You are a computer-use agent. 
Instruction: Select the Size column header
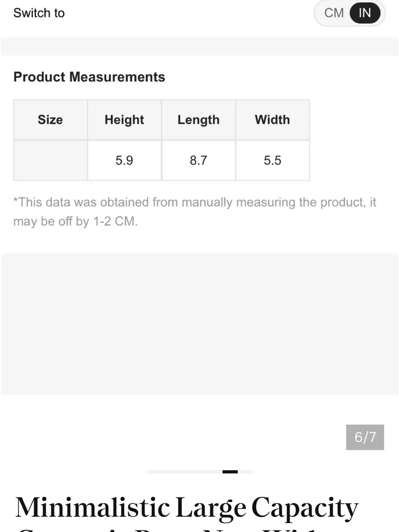pos(50,120)
